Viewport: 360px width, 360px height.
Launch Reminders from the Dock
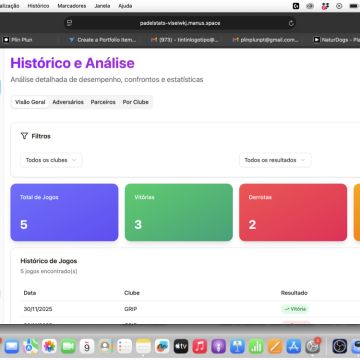pyautogui.click(x=125, y=347)
